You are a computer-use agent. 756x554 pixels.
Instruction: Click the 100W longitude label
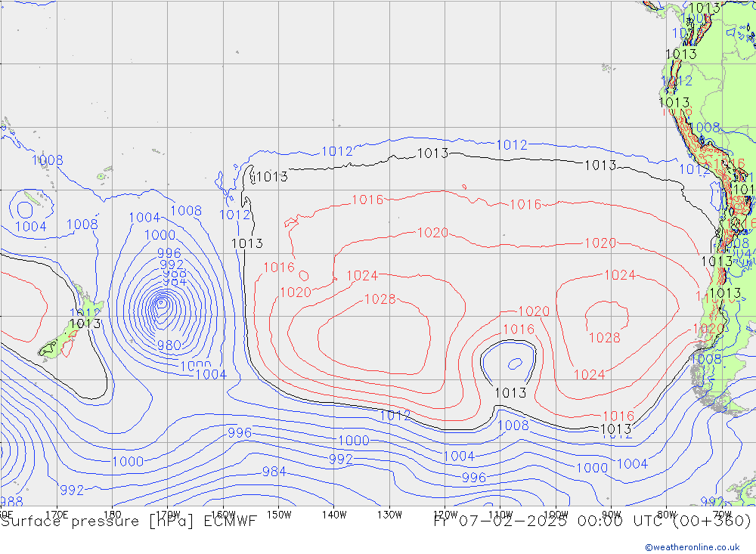click(556, 515)
